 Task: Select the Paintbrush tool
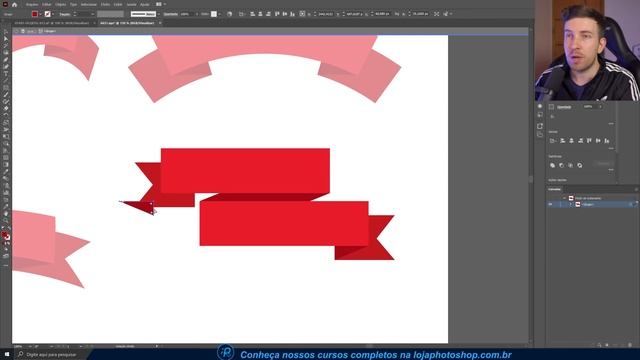click(x=6, y=94)
